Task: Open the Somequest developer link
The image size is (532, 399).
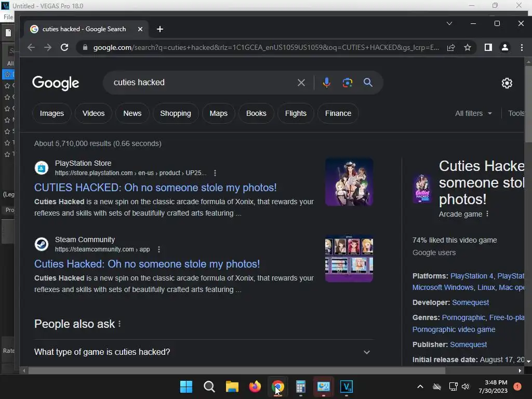Action: pos(470,302)
